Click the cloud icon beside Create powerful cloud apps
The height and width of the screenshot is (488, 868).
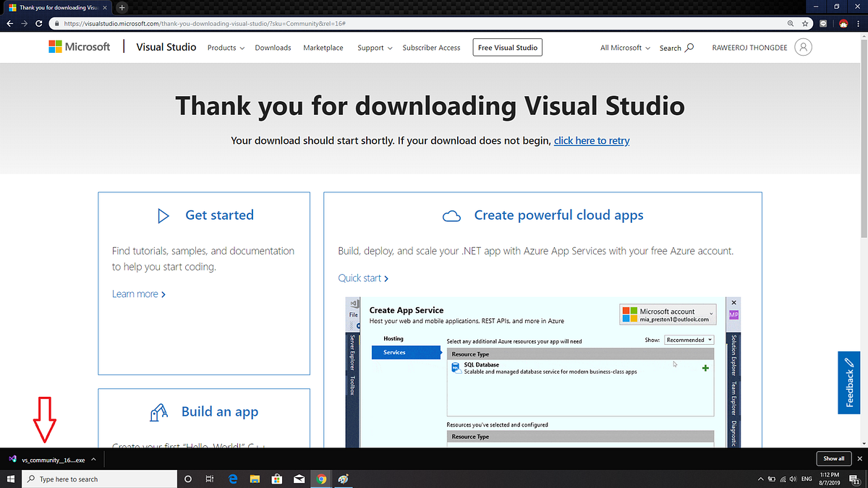(x=451, y=215)
